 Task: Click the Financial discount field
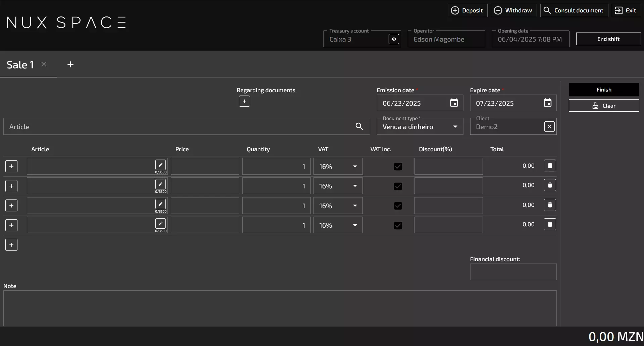(x=513, y=272)
